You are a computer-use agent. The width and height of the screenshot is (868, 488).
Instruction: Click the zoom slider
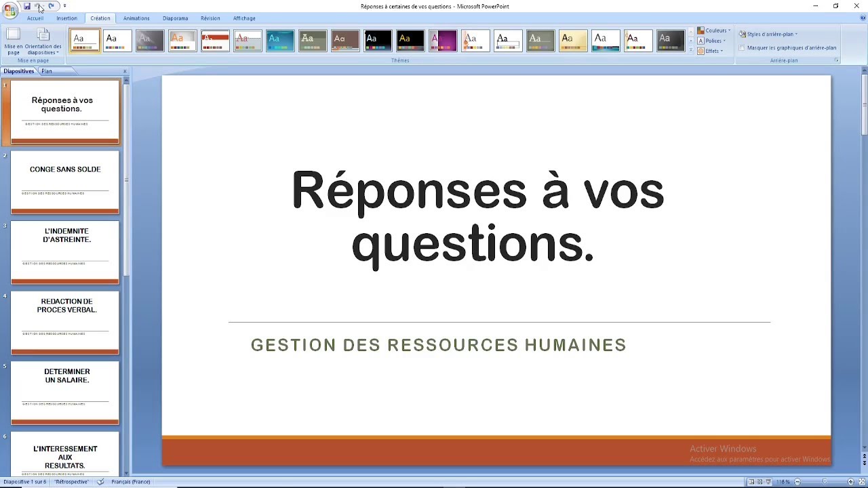824,482
